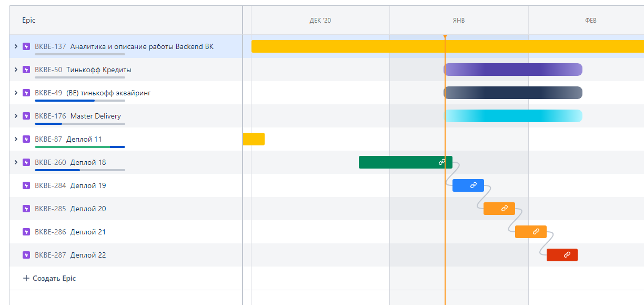Click the Создать Epic button

pyautogui.click(x=49, y=278)
